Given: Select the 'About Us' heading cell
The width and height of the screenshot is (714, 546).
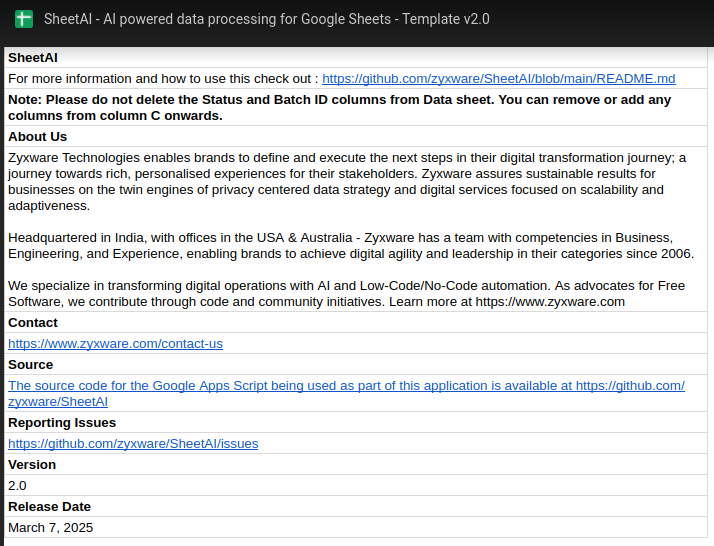Looking at the screenshot, I should tap(356, 137).
